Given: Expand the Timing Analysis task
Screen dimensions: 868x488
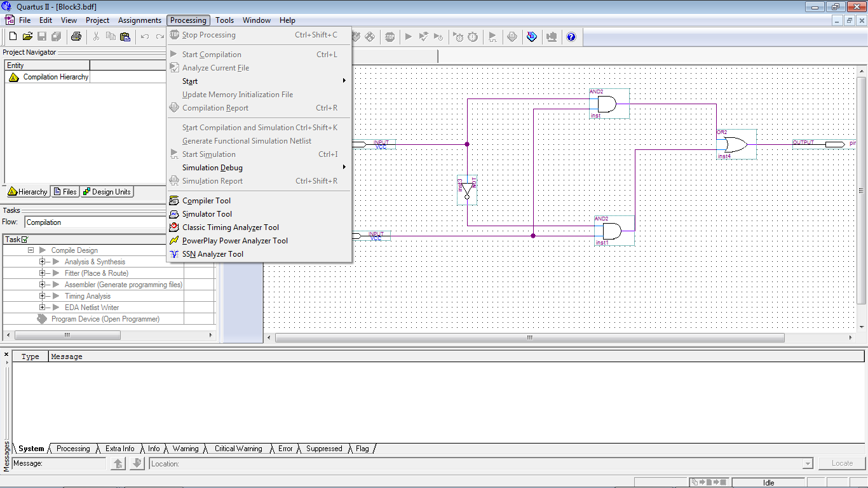Looking at the screenshot, I should pos(43,296).
